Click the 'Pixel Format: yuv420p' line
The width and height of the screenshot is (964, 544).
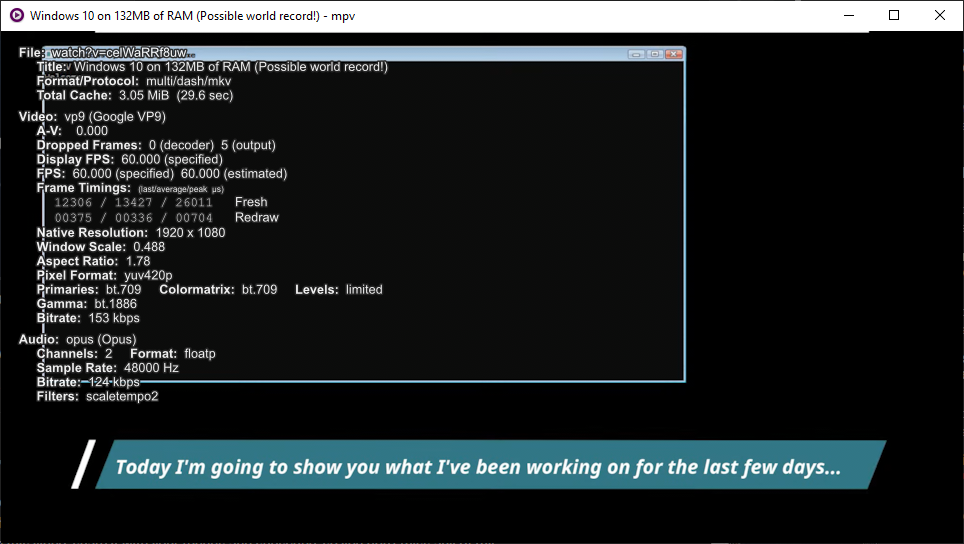coord(105,275)
